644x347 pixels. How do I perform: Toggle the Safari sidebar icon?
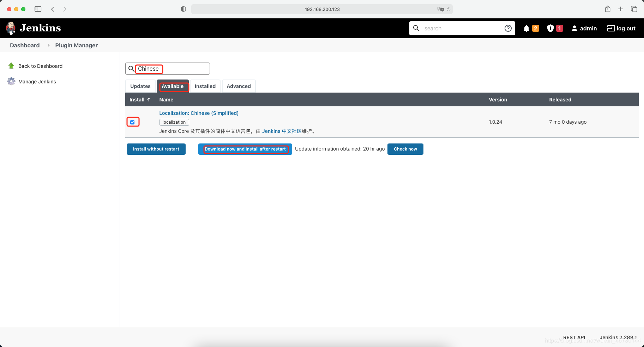[38, 9]
